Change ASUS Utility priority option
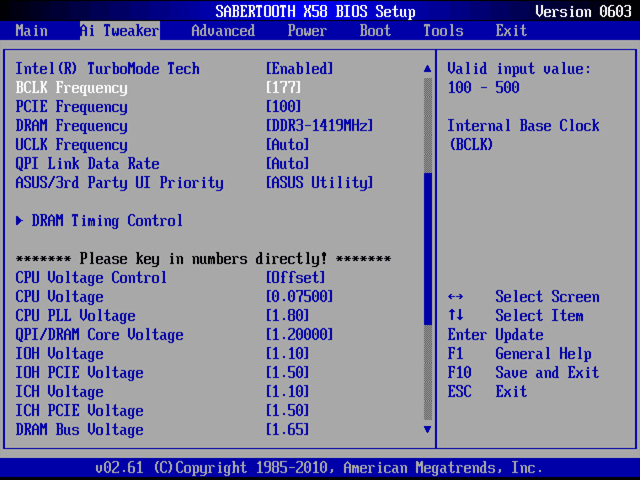The image size is (640, 480). pos(320,182)
